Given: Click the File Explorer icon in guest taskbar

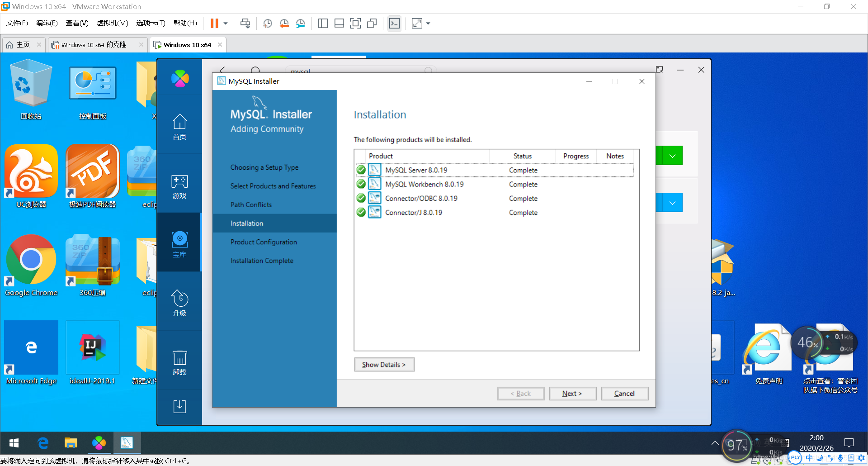Looking at the screenshot, I should [x=71, y=443].
